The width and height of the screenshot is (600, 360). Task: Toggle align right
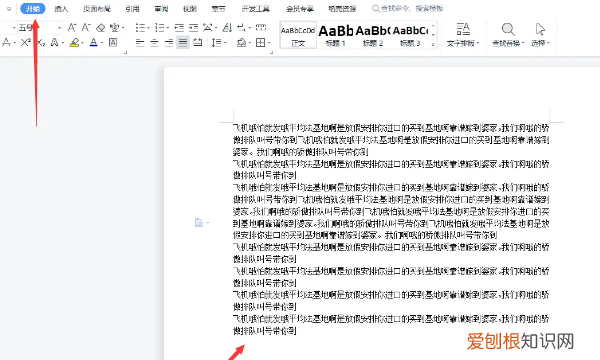169,42
